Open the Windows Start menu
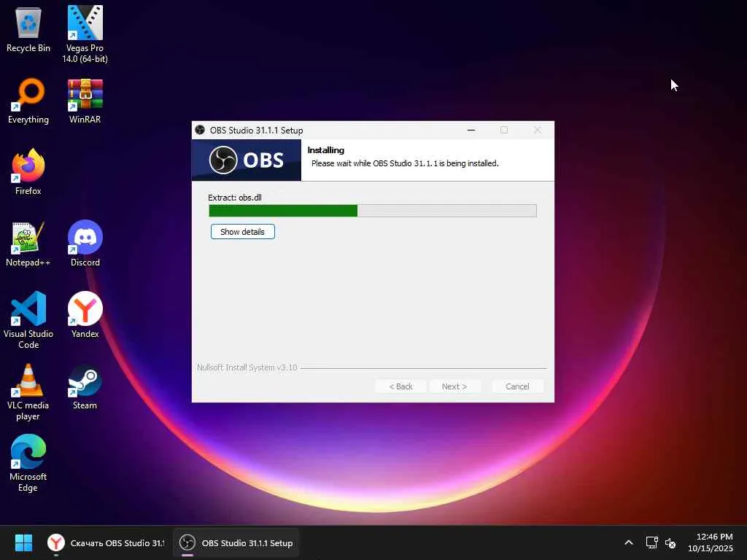The image size is (747, 560). 23,542
